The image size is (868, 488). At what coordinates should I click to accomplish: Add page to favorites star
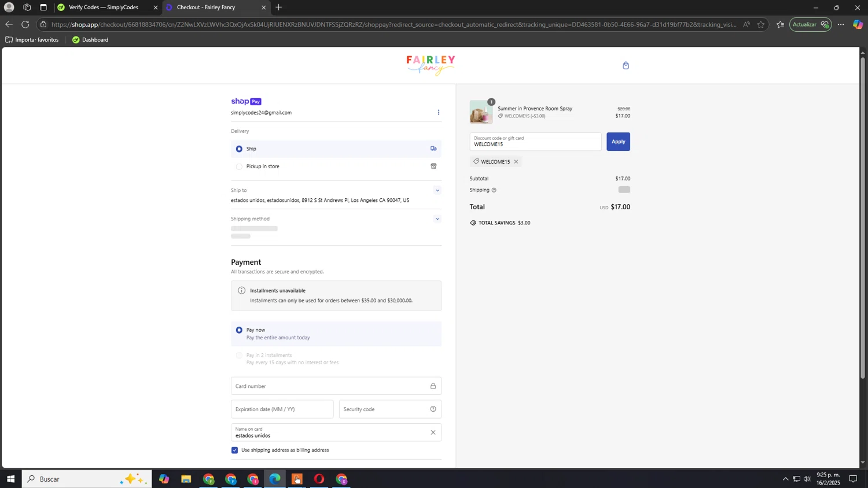[x=761, y=24]
